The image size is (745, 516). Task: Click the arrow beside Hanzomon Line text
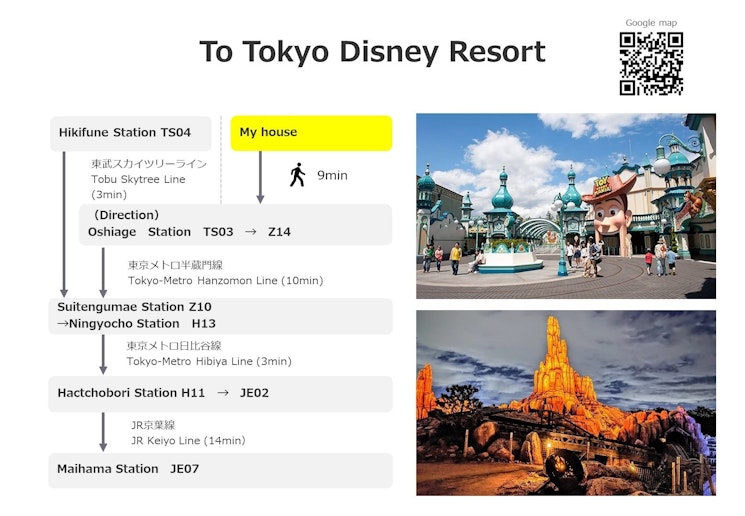103,272
